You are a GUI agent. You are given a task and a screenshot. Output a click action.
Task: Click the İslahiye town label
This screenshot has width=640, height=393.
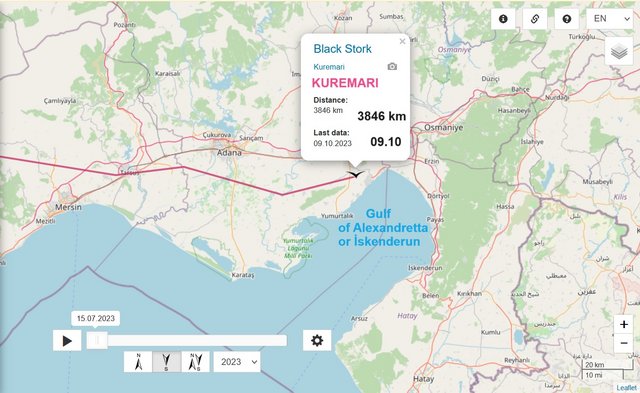pos(532,142)
